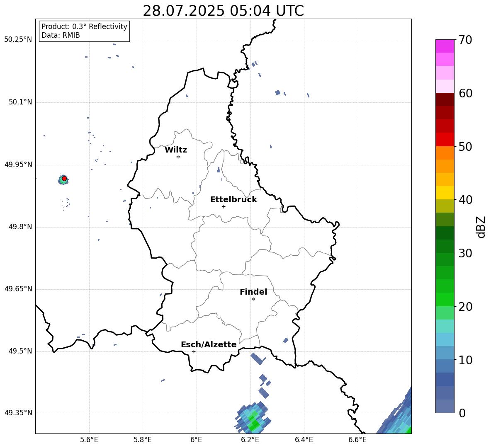Image resolution: width=491 pixels, height=448 pixels.
Task: Click the 49.8°N latitude label
Action: (20, 227)
